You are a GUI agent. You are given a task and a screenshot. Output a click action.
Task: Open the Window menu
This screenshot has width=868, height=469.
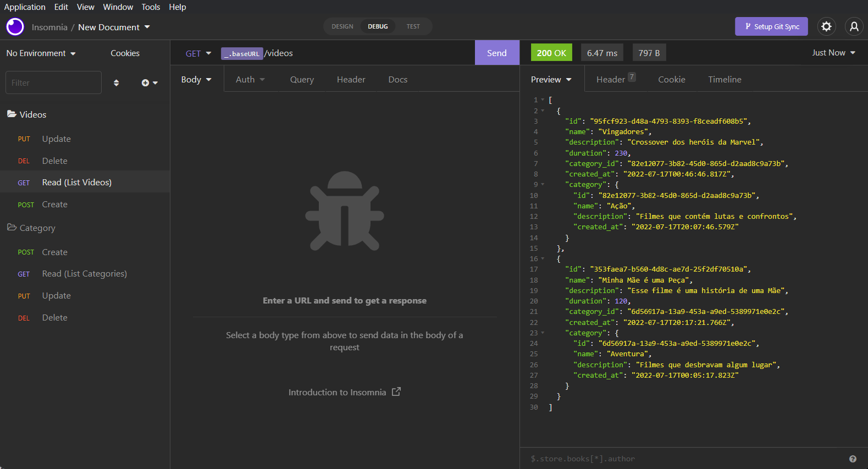tap(118, 7)
